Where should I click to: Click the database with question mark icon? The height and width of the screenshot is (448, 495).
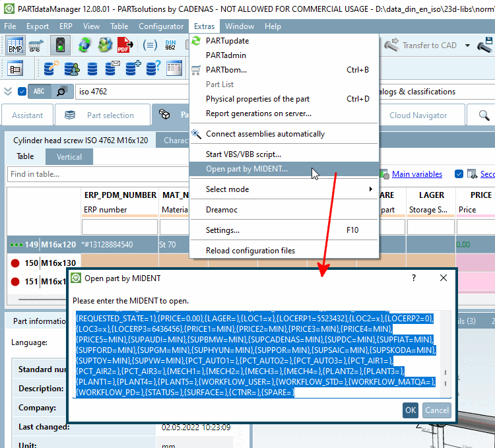click(x=153, y=68)
